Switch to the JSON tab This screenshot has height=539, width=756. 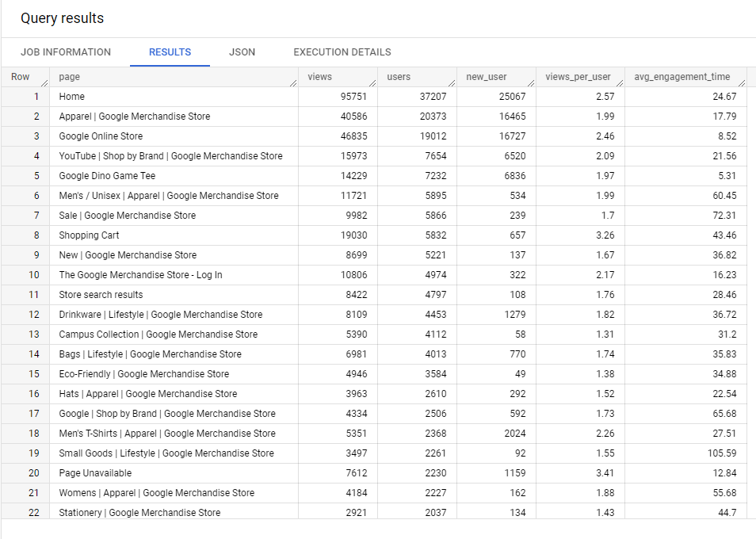click(242, 52)
